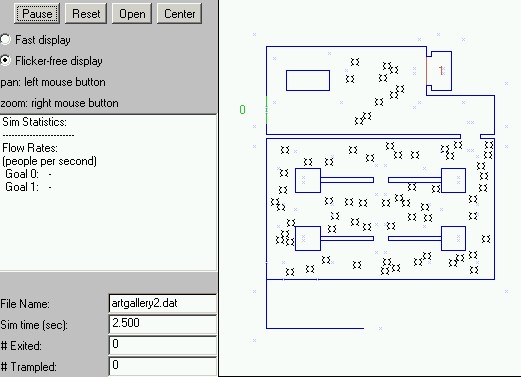Click the green goal 0 label in map
521x377 pixels.
(x=242, y=109)
